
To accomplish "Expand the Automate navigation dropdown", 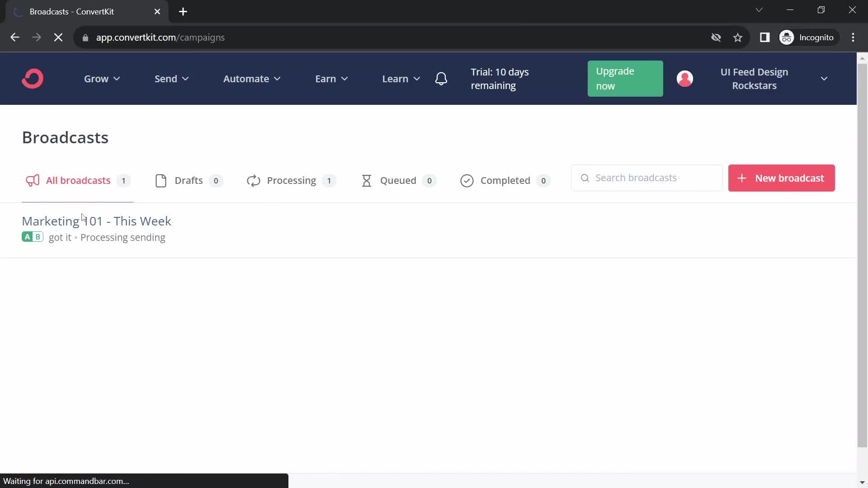I will (x=252, y=78).
